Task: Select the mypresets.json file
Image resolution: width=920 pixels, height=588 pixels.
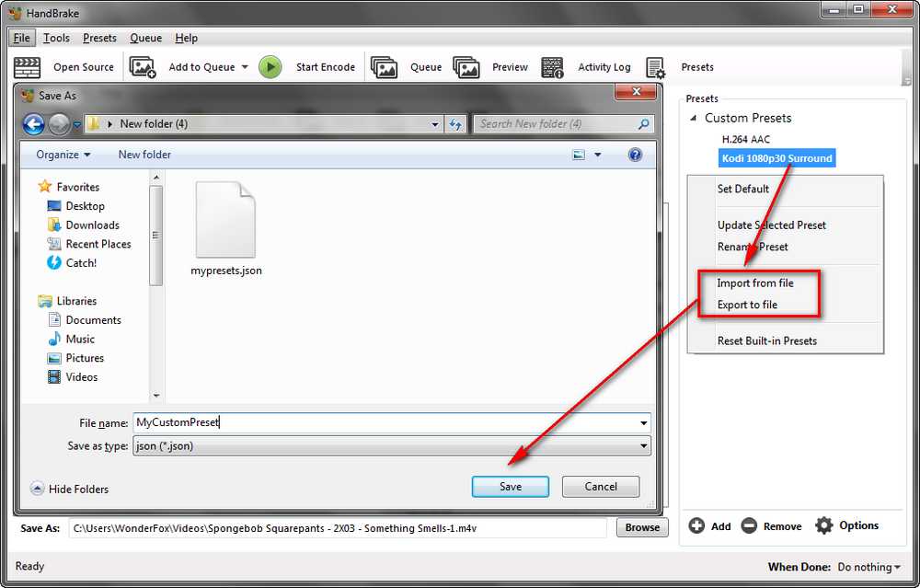Action: coord(226,229)
